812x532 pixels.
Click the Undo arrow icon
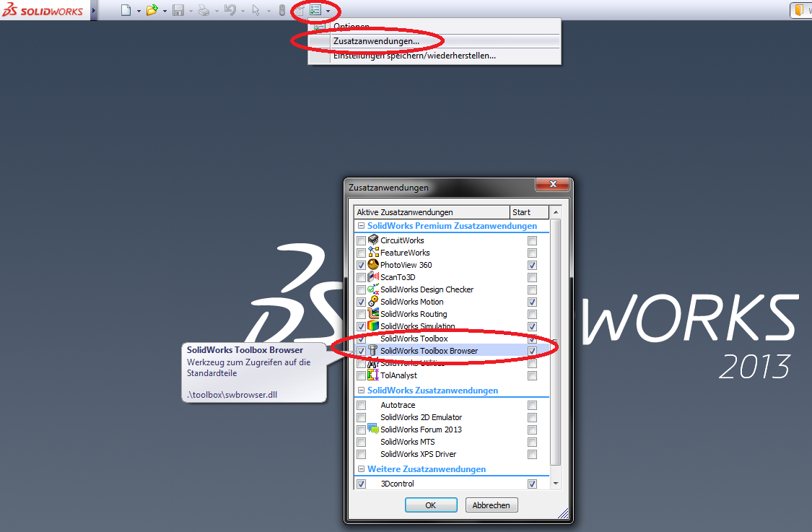(230, 10)
